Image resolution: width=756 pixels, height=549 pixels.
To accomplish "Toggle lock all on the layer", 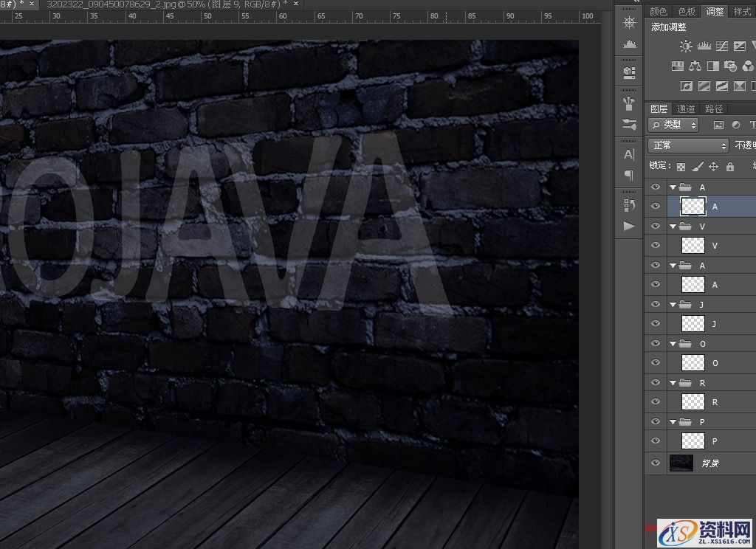I will [730, 167].
